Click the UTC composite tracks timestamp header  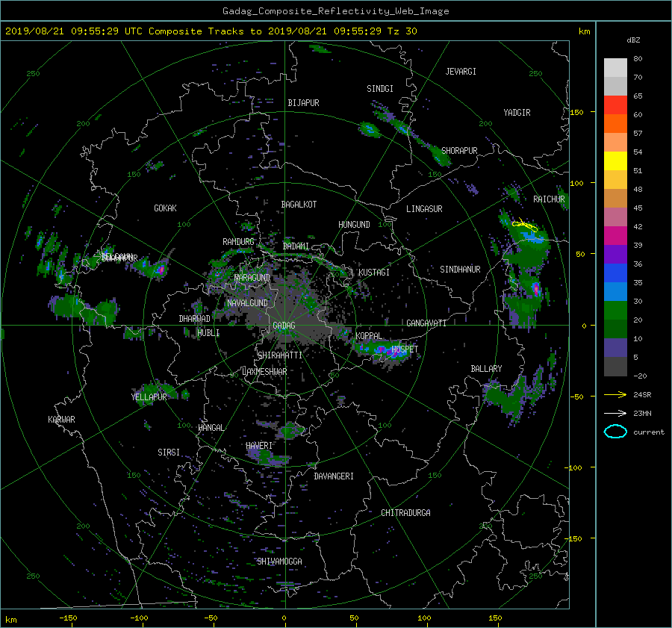click(211, 31)
